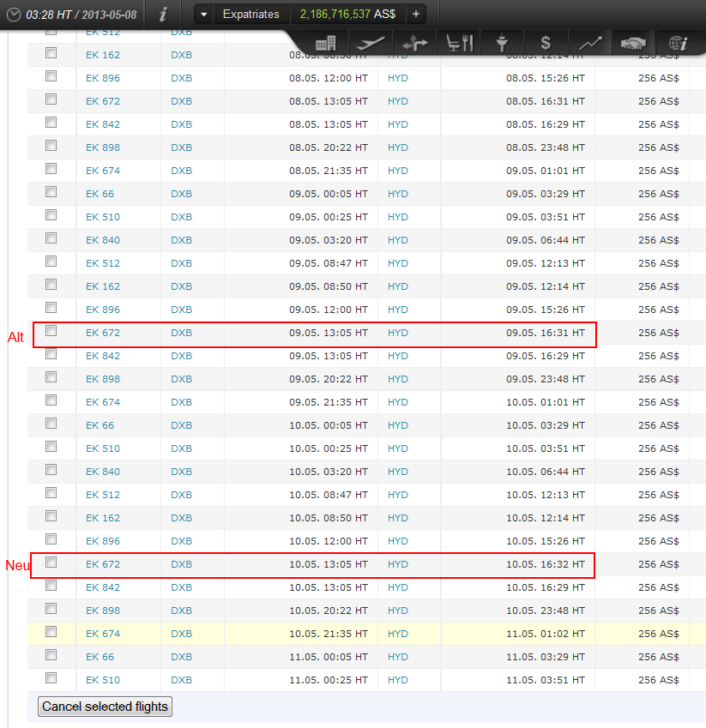This screenshot has height=728, width=706.
Task: Tick checkbox for EK 896 departing 08.05. 12:00
Action: pyautogui.click(x=51, y=76)
